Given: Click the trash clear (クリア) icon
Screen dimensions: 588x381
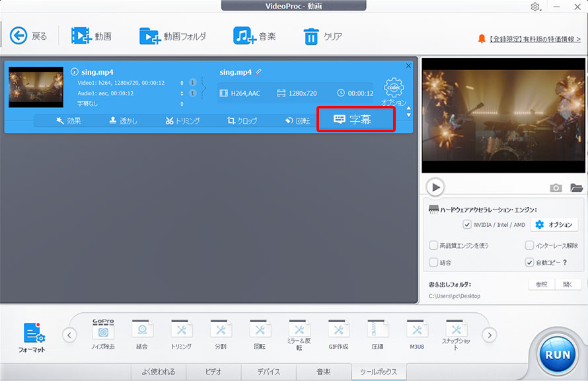Looking at the screenshot, I should [311, 36].
